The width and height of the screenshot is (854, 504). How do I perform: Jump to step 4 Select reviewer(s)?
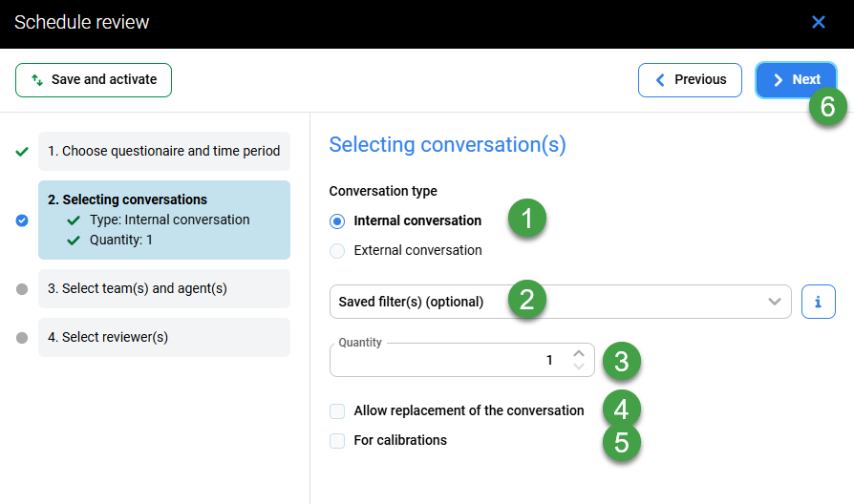pos(164,338)
